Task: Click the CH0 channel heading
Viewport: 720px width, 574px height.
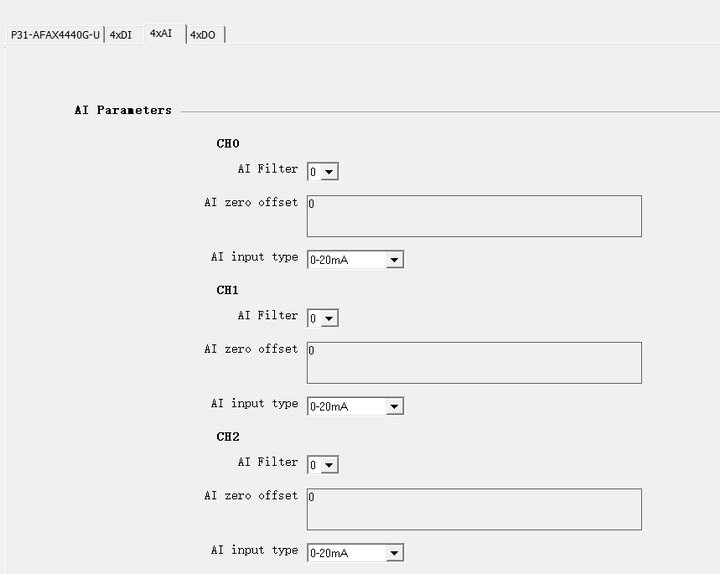Action: [x=228, y=144]
